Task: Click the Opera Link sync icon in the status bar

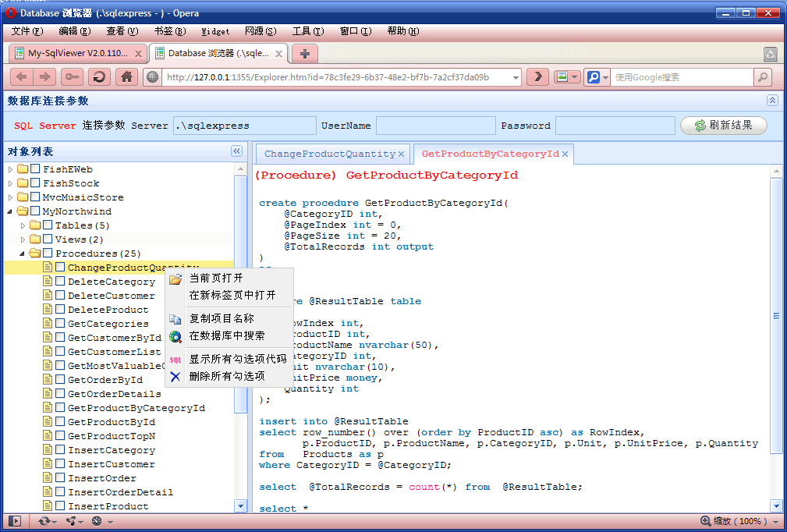Action: coord(44,521)
